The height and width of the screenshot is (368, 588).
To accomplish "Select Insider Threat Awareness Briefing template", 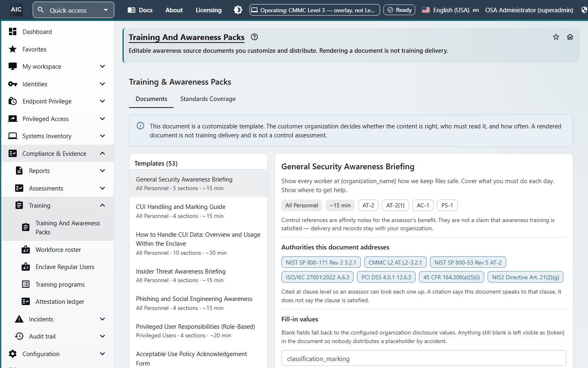I will click(198, 276).
